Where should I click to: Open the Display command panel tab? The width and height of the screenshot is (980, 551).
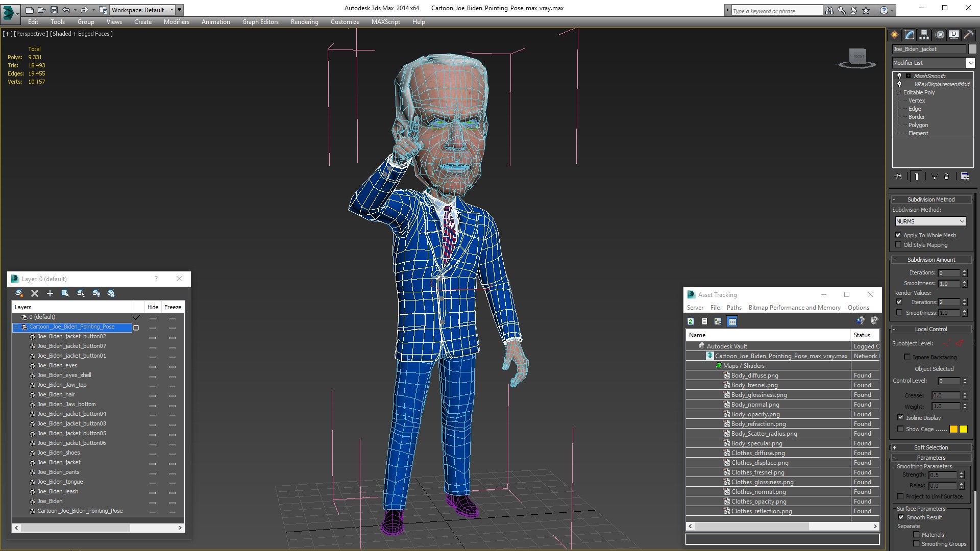[x=953, y=35]
